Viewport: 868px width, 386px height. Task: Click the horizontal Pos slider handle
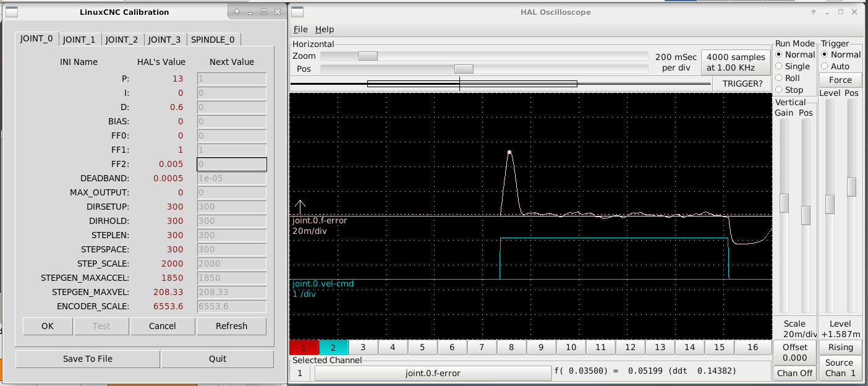(x=464, y=69)
